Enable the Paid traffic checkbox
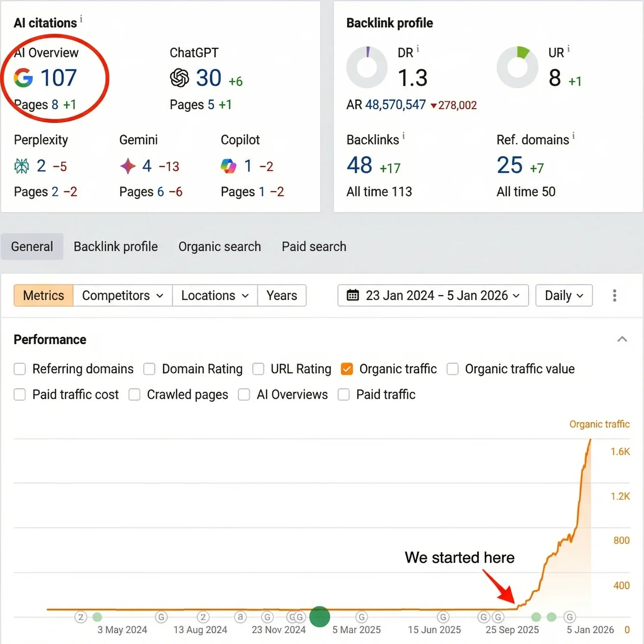This screenshot has height=644, width=644. click(x=344, y=394)
